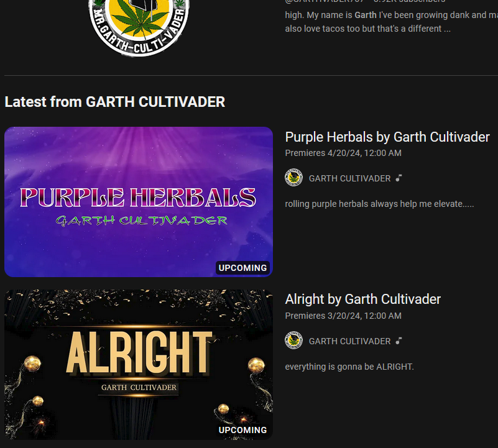The width and height of the screenshot is (498, 448).
Task: Click 'Latest from GARTH CULTIVADER' heading
Action: pos(114,102)
